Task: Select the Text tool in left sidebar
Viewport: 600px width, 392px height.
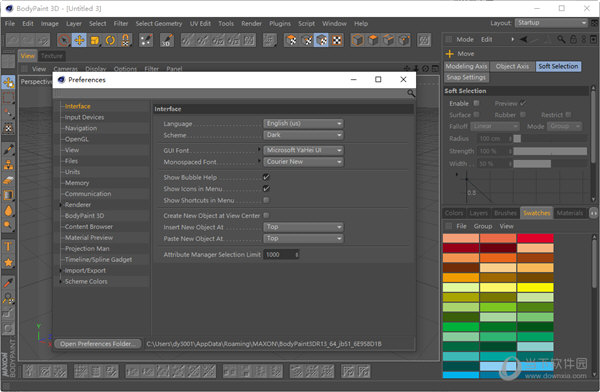Action: coord(8,247)
